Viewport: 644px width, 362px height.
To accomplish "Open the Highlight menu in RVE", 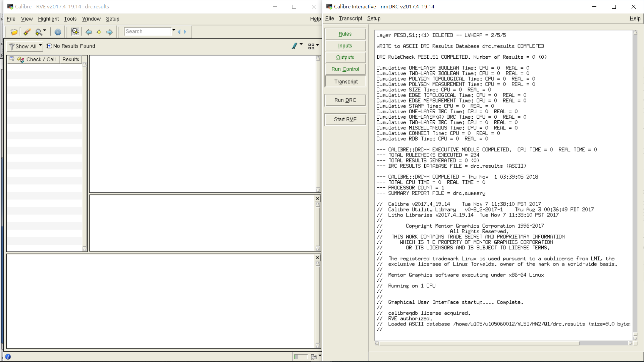I will pos(48,19).
